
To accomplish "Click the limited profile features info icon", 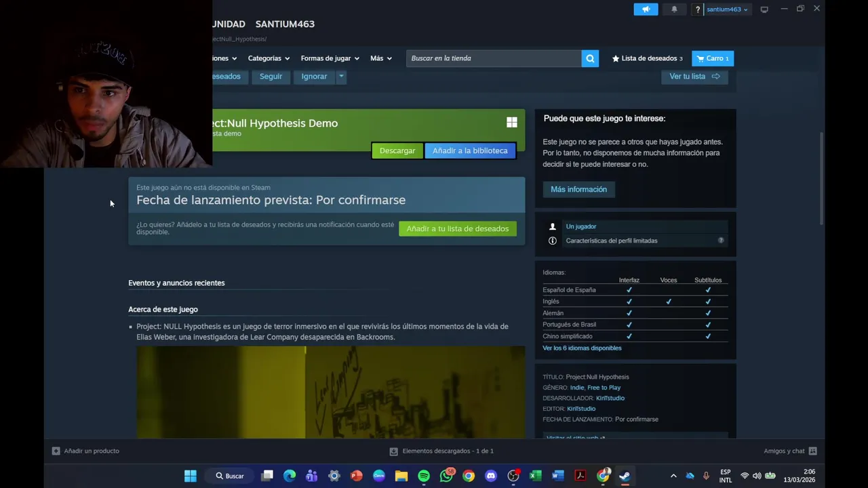I will click(x=553, y=241).
